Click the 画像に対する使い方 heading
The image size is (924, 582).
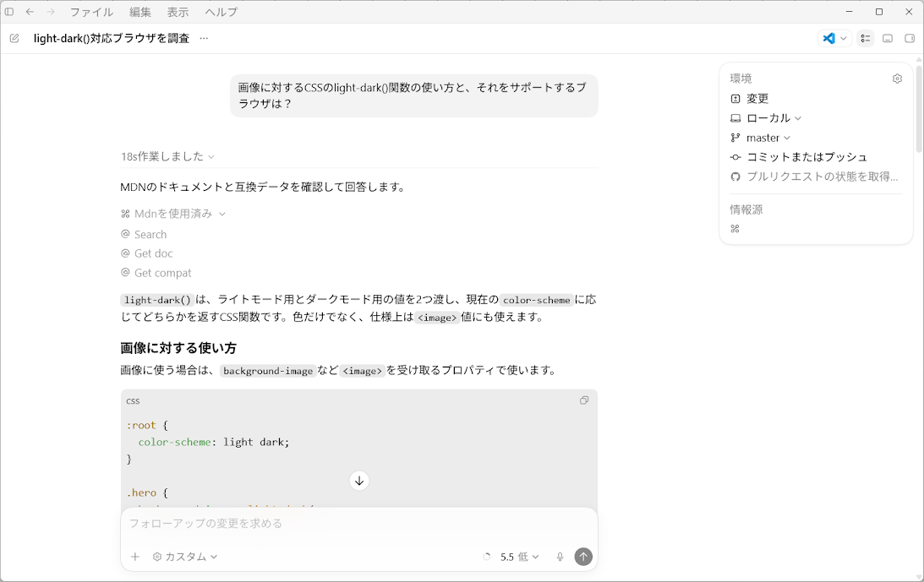[x=178, y=347]
